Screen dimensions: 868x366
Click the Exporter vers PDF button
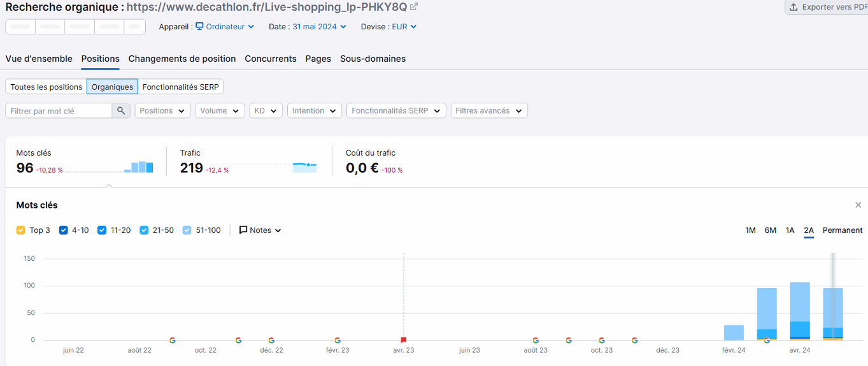tap(827, 7)
